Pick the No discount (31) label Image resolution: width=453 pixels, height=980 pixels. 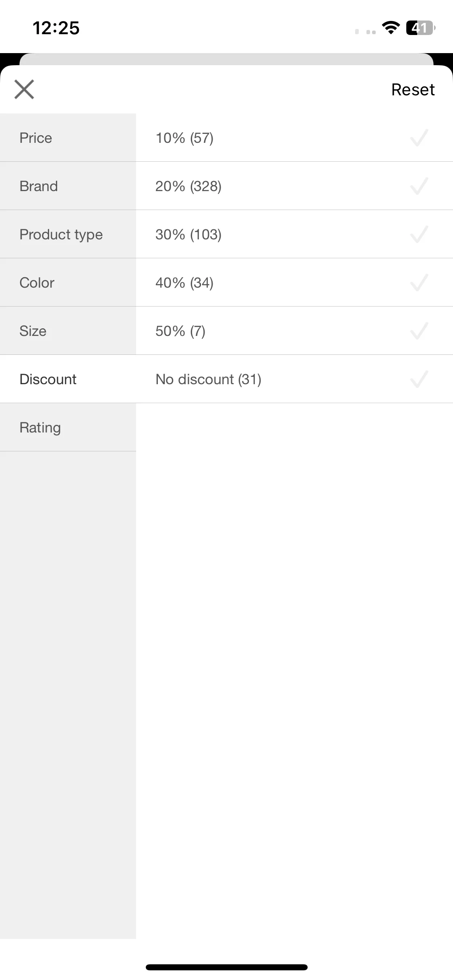209,379
